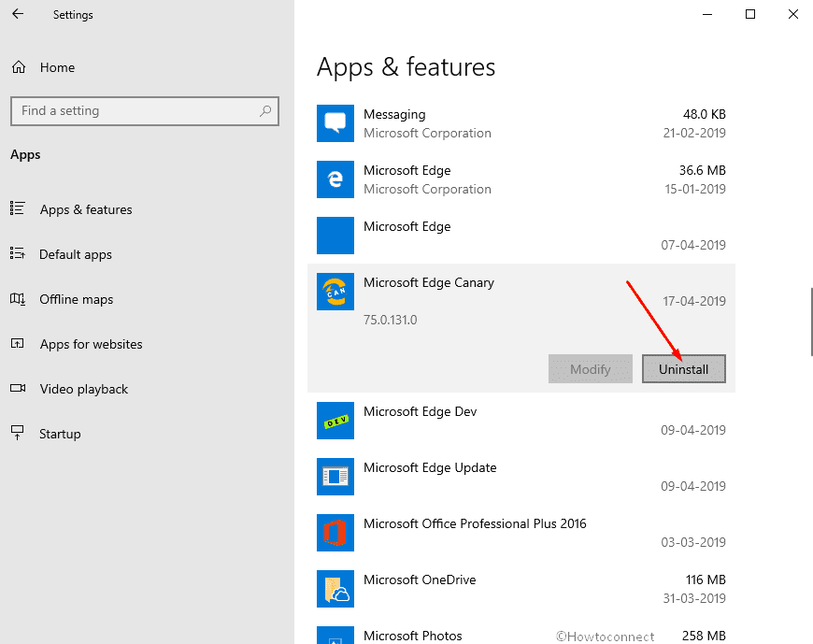Image resolution: width=813 pixels, height=644 pixels.
Task: Click the 116 MB size value
Action: tap(706, 580)
